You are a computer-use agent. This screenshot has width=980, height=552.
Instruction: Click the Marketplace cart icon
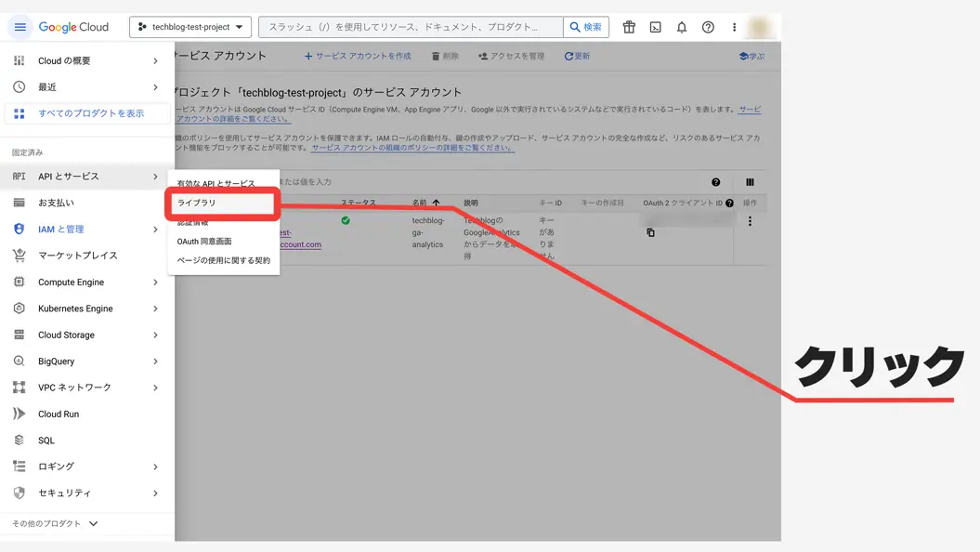[20, 255]
